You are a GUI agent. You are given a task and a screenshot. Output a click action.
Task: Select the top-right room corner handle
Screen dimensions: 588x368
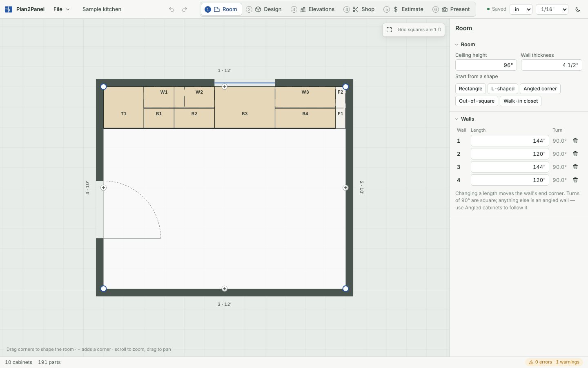345,87
